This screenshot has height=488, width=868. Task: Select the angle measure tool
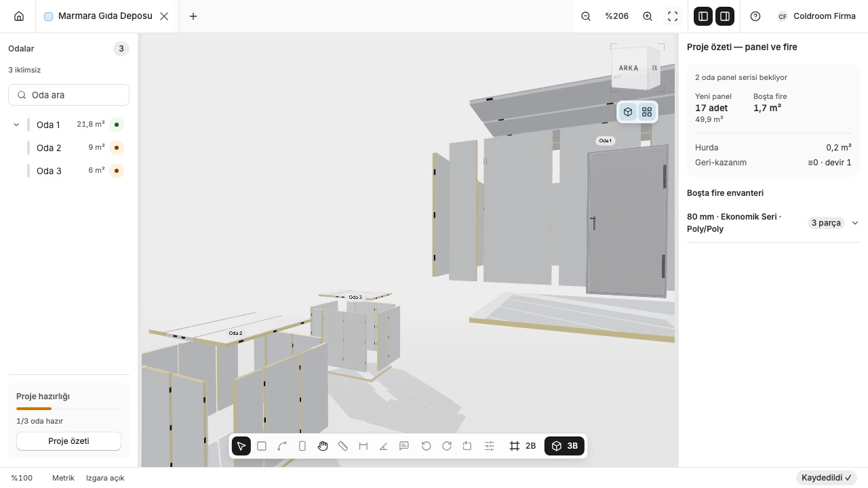pyautogui.click(x=384, y=446)
